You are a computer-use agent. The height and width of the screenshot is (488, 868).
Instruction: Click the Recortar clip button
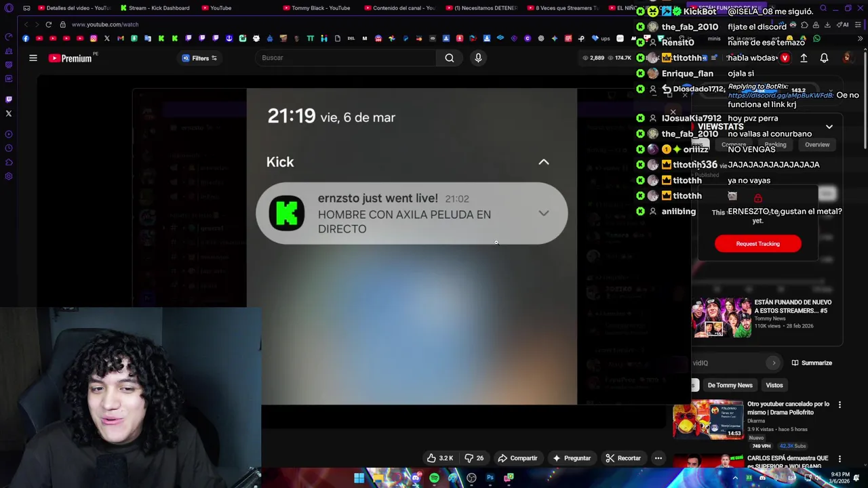point(623,458)
